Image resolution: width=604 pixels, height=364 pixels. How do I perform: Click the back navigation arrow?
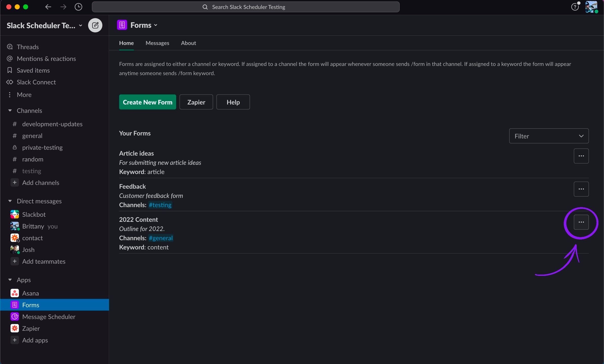tap(48, 7)
